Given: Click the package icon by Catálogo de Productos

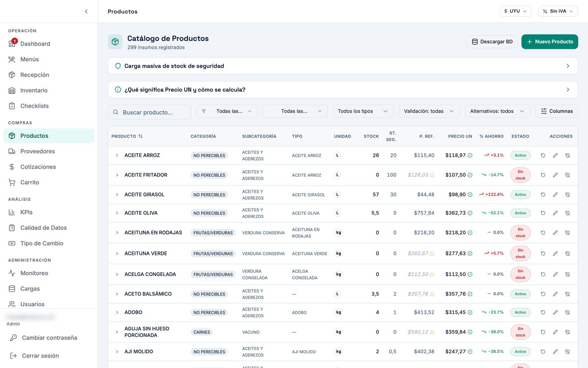Looking at the screenshot, I should click(x=115, y=42).
